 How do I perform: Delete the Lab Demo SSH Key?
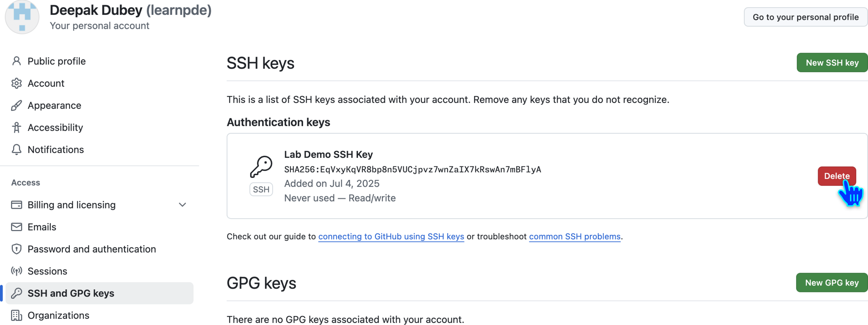836,176
